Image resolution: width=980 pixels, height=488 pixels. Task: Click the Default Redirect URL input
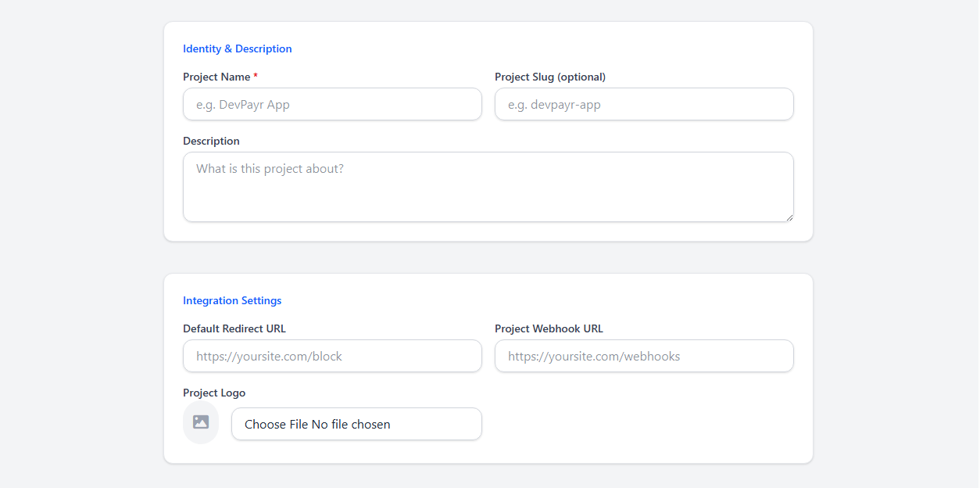pyautogui.click(x=332, y=356)
